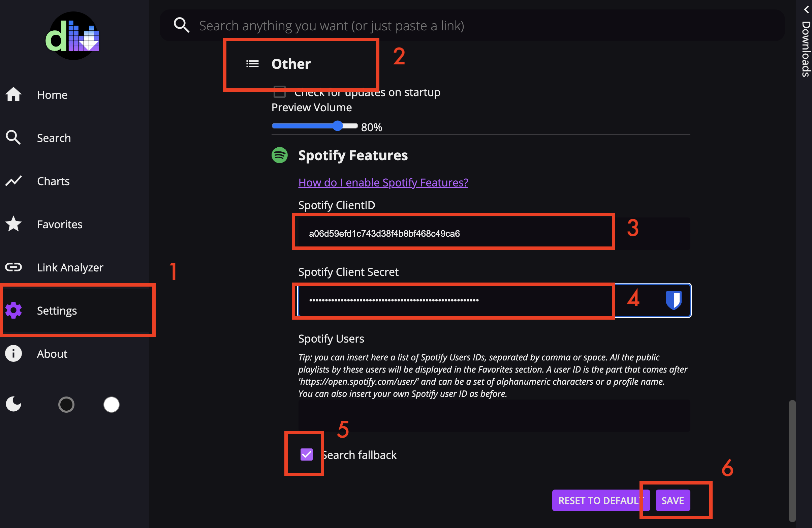Toggle Check for updates on startup checkbox
The width and height of the screenshot is (812, 528).
click(x=279, y=91)
